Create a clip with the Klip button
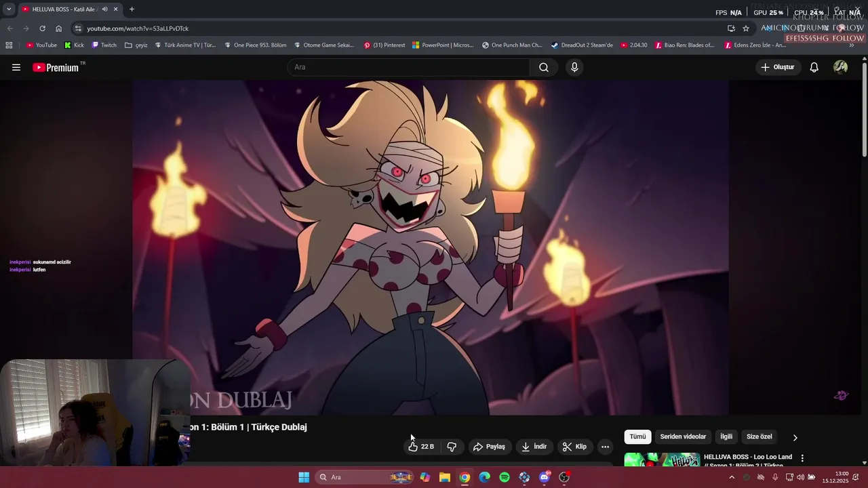 click(x=574, y=447)
